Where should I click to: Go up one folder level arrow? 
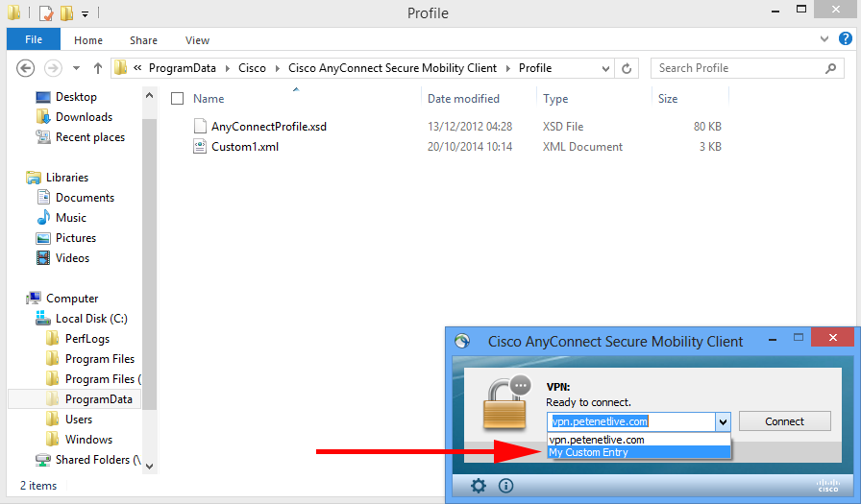tap(98, 68)
